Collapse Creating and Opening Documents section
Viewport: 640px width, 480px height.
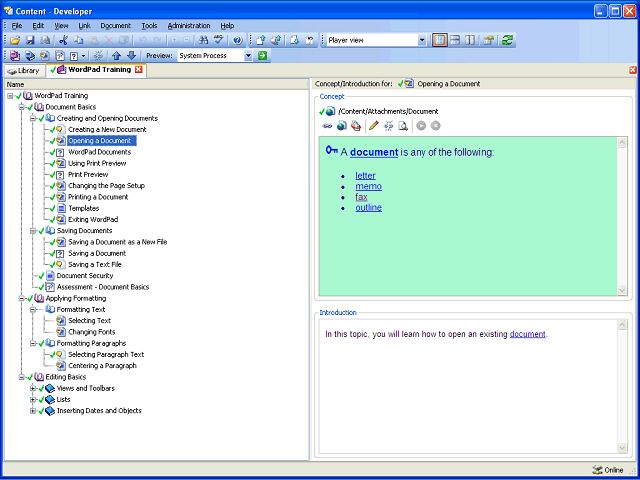point(33,118)
